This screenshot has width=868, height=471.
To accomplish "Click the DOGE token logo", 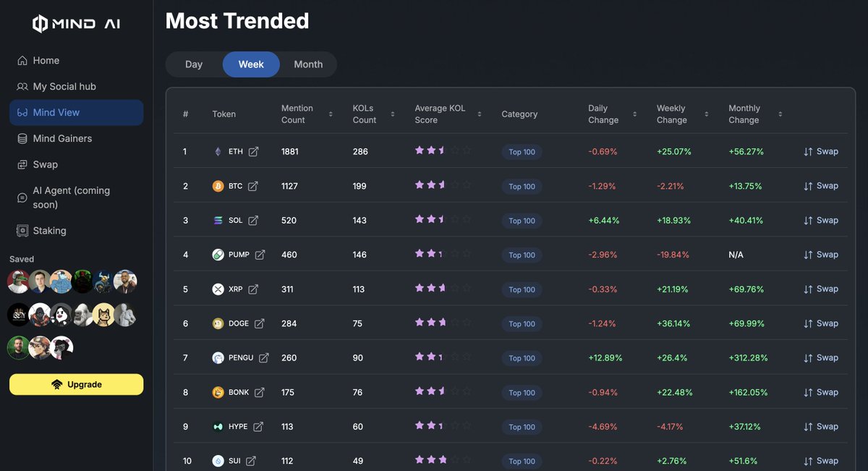I will [218, 323].
